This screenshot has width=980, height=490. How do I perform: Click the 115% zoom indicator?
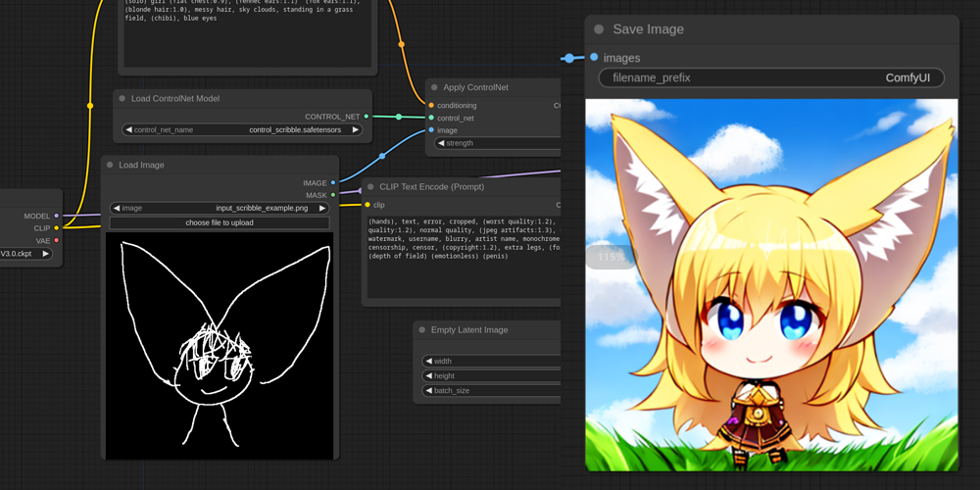click(x=611, y=257)
